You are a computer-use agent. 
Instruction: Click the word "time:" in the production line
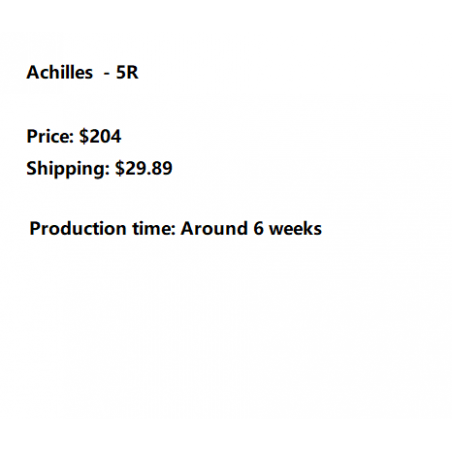pyautogui.click(x=154, y=229)
